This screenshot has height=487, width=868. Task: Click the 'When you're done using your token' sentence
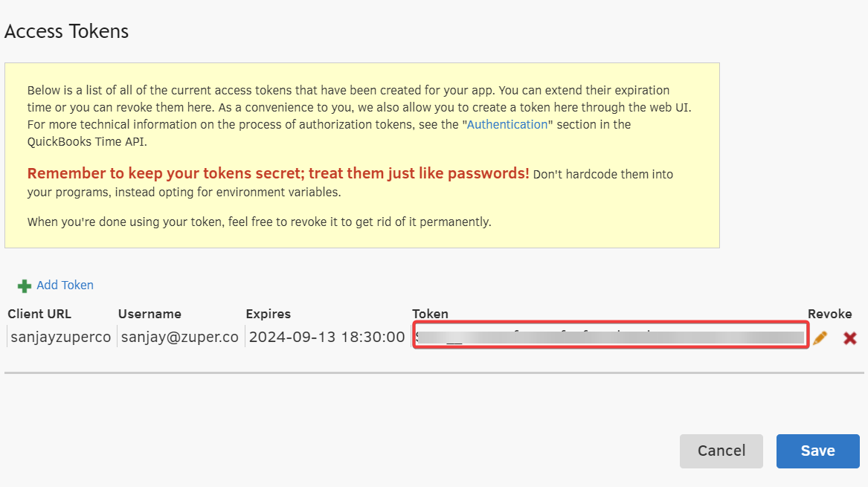pos(259,222)
